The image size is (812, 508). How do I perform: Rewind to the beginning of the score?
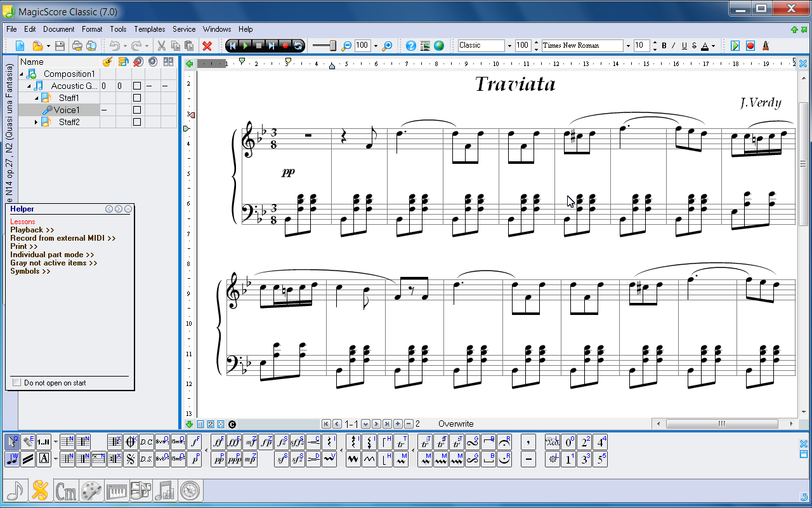click(x=232, y=46)
